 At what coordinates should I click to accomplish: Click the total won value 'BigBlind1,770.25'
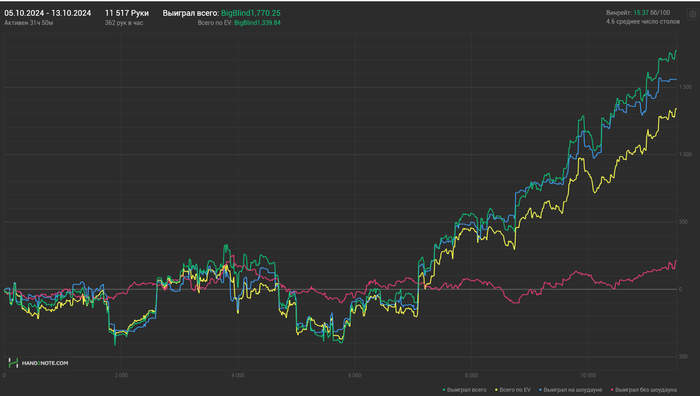point(251,13)
